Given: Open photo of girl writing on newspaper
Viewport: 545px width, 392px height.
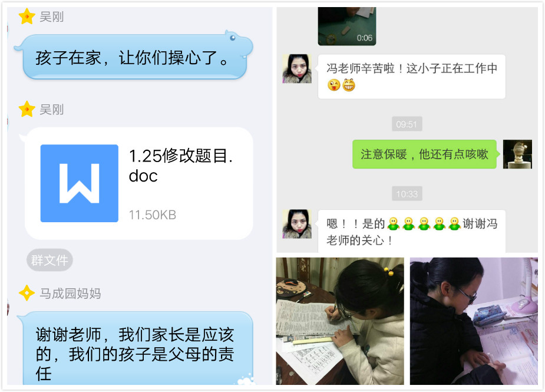Looking at the screenshot, I should [x=340, y=321].
